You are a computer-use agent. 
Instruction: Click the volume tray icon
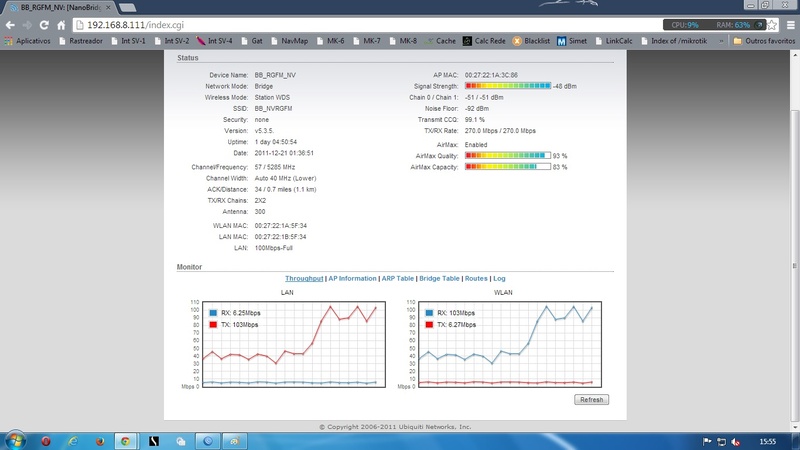[x=736, y=442]
